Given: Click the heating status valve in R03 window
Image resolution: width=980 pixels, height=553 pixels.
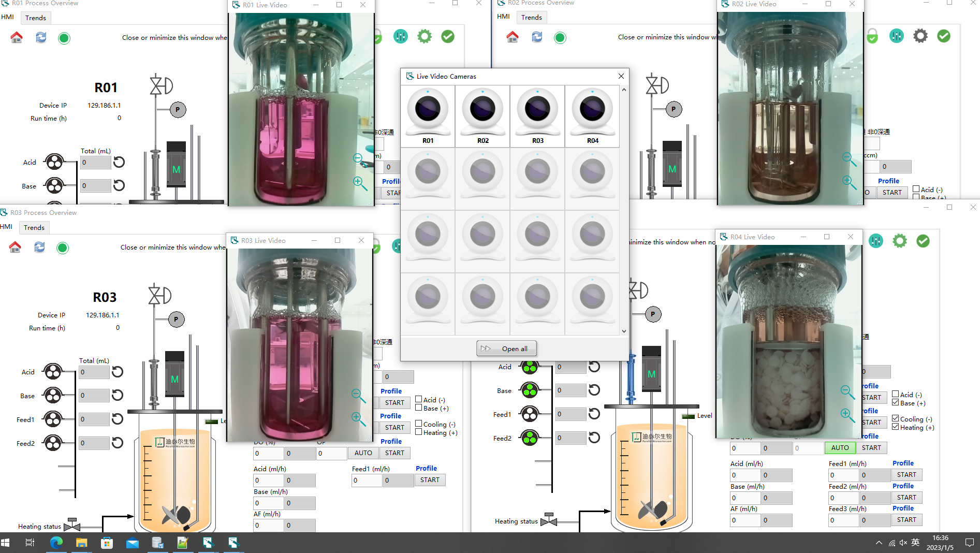Looking at the screenshot, I should tap(72, 524).
